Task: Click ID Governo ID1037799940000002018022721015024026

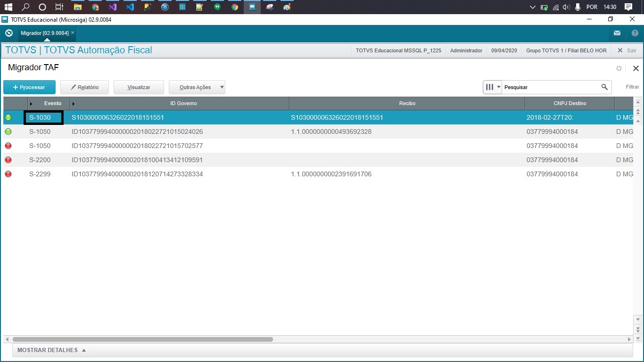Action: tap(137, 132)
